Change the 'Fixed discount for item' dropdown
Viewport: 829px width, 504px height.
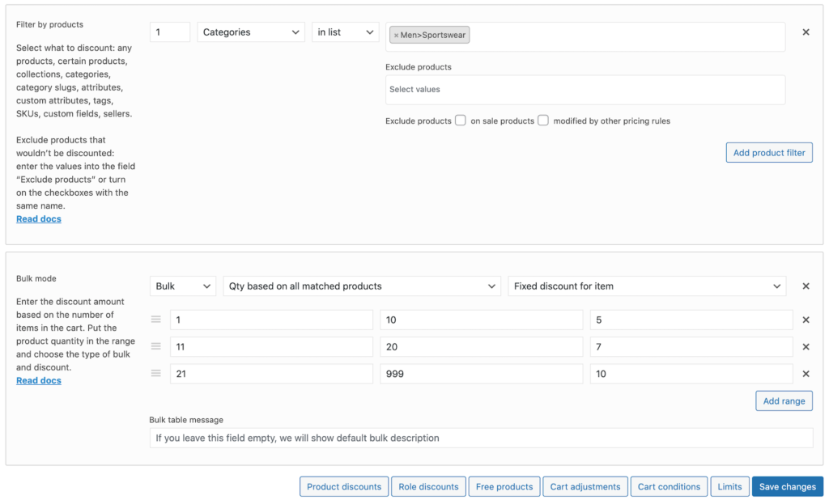tap(648, 286)
